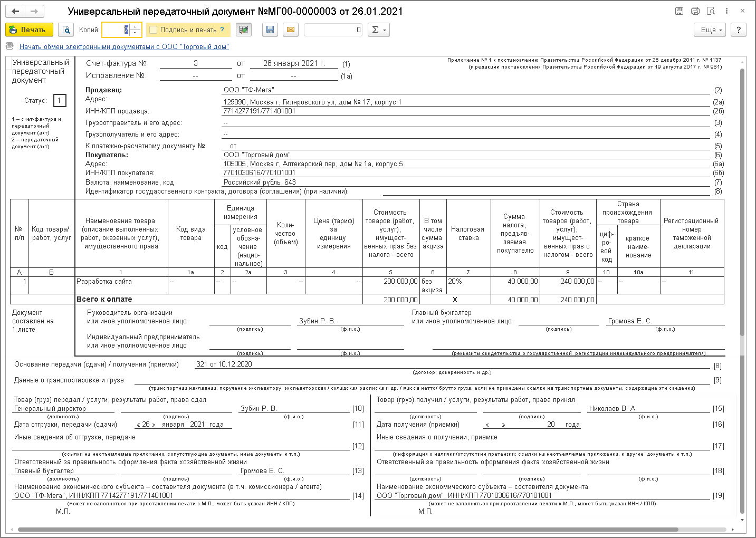The image size is (756, 538).
Task: Click the scroll-up arrow at the scrollbar top
Action: (742, 63)
